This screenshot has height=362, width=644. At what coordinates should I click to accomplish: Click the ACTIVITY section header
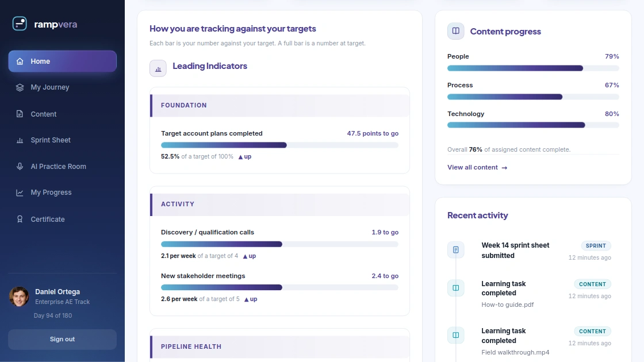[279, 205]
